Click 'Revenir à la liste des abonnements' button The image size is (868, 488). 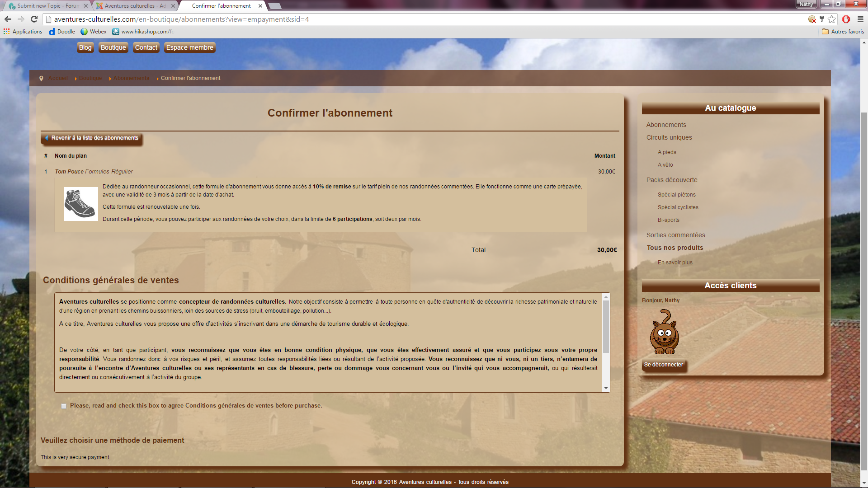point(91,138)
